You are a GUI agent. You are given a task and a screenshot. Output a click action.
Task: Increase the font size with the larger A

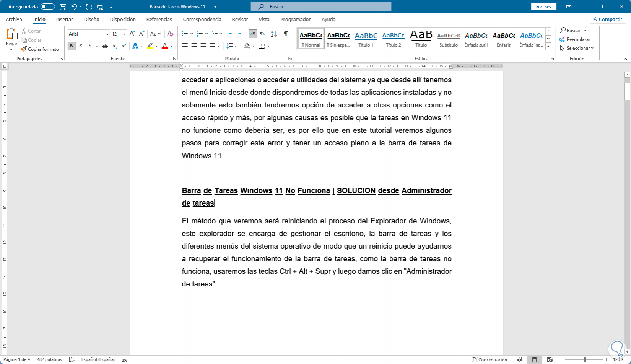coord(132,34)
